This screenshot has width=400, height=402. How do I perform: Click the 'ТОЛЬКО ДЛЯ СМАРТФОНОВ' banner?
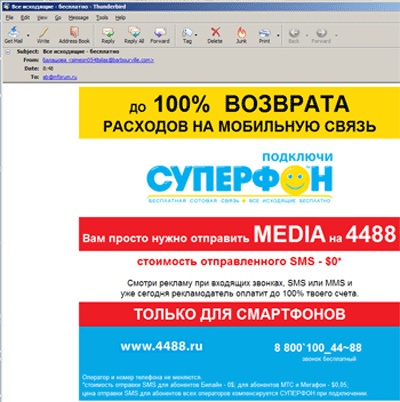click(x=239, y=314)
